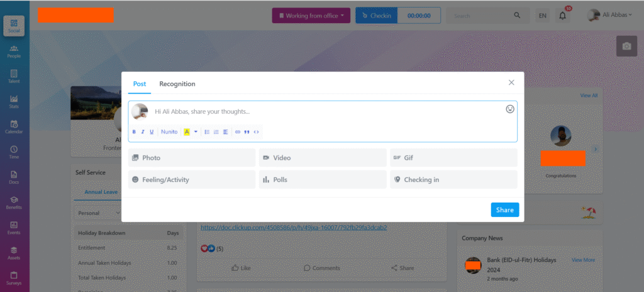Open the emoji picker in post editor
This screenshot has height=292, width=644.
[x=510, y=109]
